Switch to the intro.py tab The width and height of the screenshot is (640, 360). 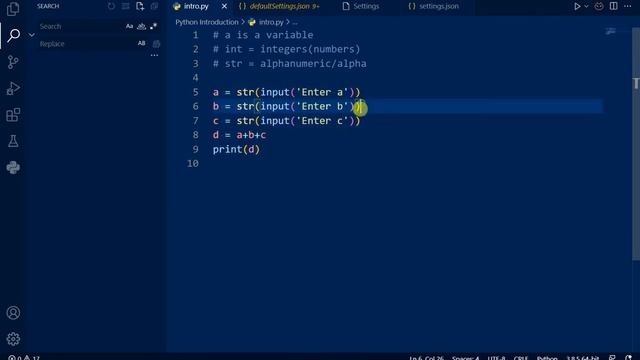tap(196, 6)
